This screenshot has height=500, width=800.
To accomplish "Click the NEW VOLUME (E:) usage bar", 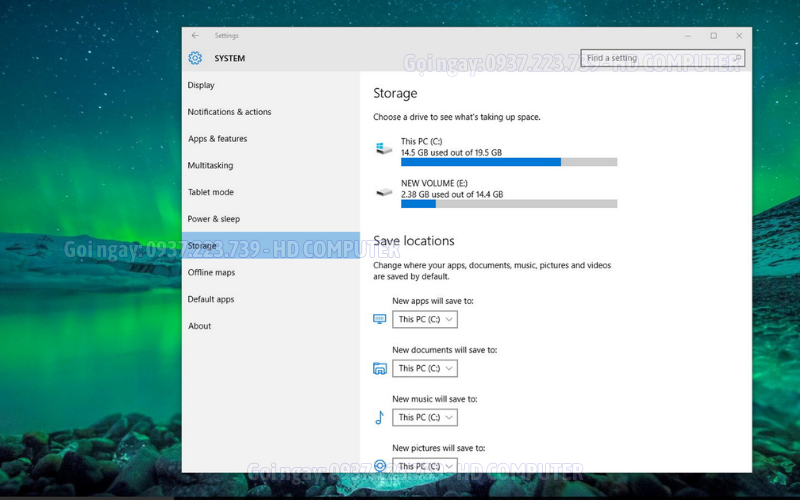I will pos(508,203).
